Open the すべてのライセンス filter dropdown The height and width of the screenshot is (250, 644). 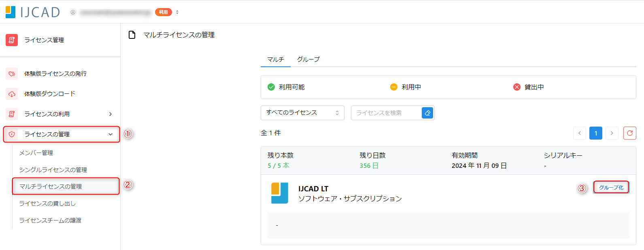[x=302, y=113]
